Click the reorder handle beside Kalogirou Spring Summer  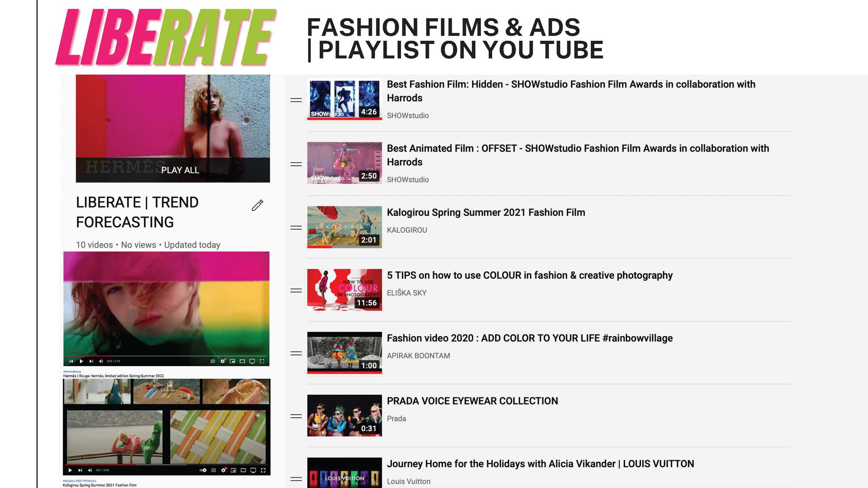[296, 227]
